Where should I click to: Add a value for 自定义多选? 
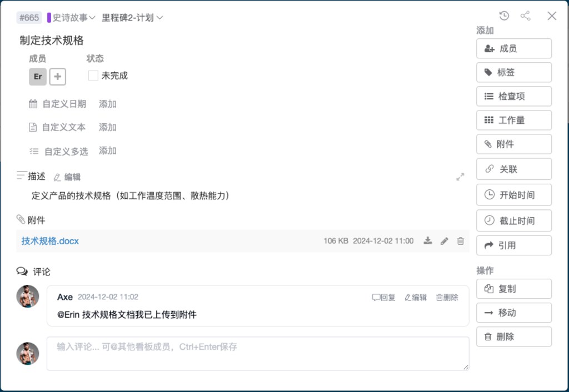click(108, 151)
